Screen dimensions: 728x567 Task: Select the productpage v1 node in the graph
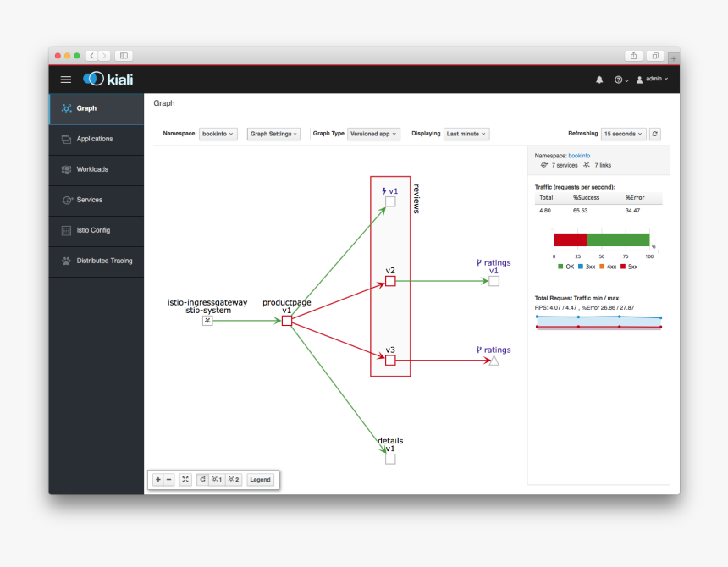click(x=287, y=321)
